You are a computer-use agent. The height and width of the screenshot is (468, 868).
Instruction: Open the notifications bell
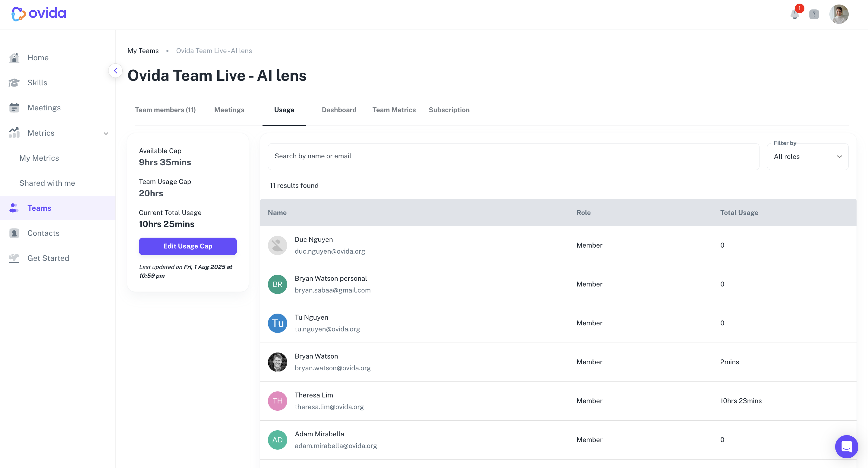point(795,14)
